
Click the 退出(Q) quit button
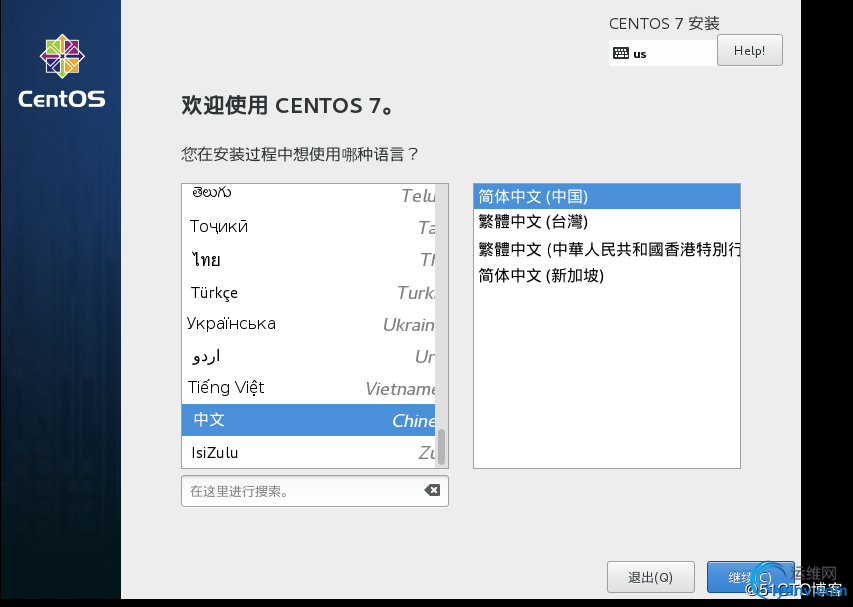tap(651, 577)
